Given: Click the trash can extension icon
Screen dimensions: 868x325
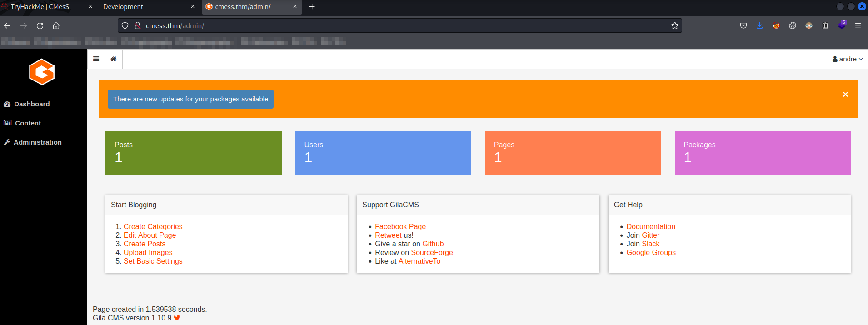Looking at the screenshot, I should (x=825, y=26).
